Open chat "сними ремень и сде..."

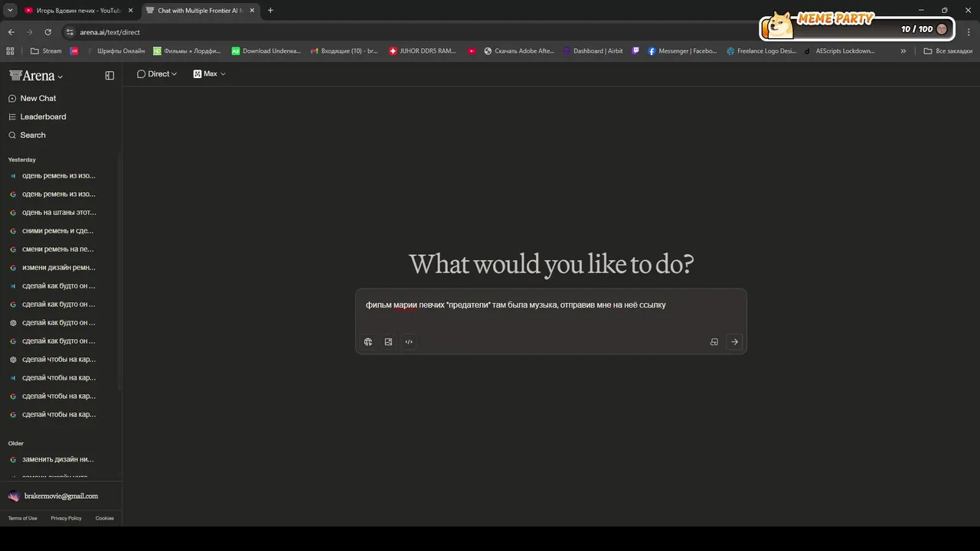coord(59,231)
